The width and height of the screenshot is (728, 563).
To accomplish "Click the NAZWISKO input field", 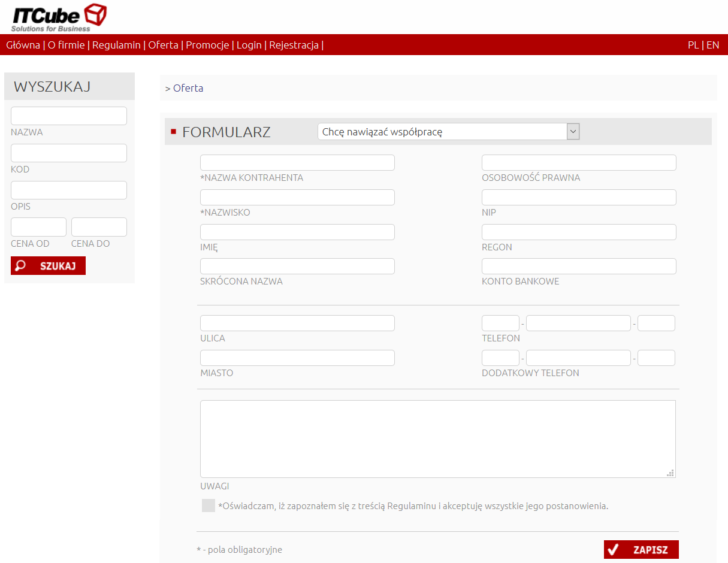I will point(297,198).
